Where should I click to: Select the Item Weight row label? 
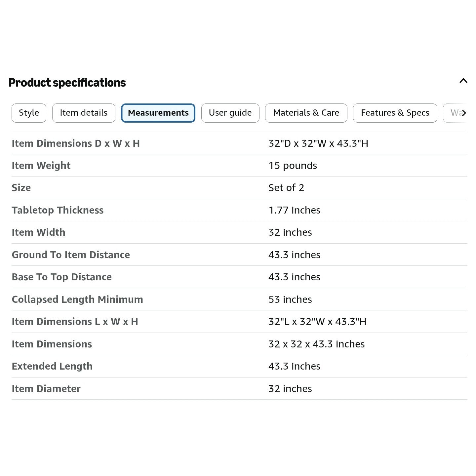[41, 166]
